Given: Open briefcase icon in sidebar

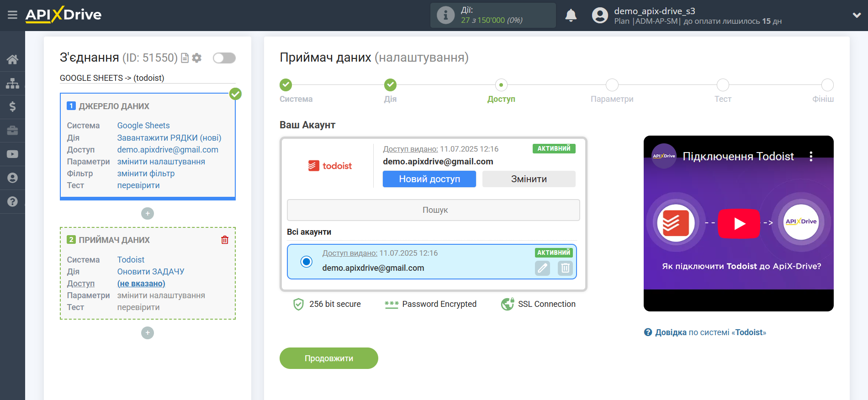Looking at the screenshot, I should click(x=12, y=131).
